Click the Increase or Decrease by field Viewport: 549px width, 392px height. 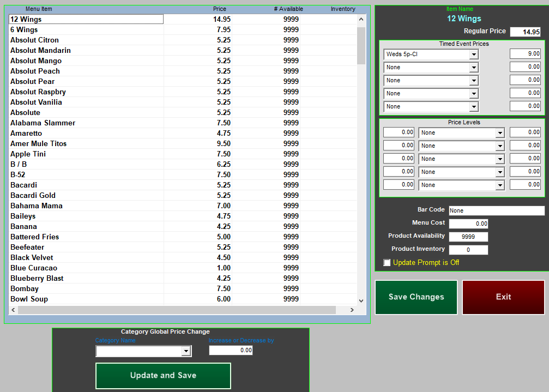pyautogui.click(x=230, y=351)
